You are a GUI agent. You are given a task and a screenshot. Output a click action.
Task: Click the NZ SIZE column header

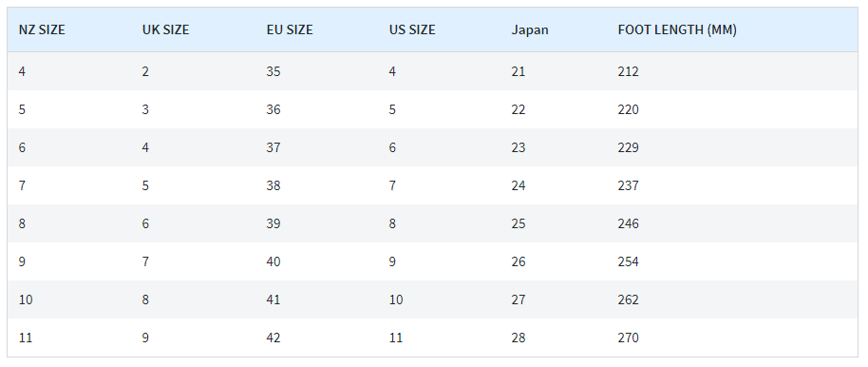click(x=42, y=29)
